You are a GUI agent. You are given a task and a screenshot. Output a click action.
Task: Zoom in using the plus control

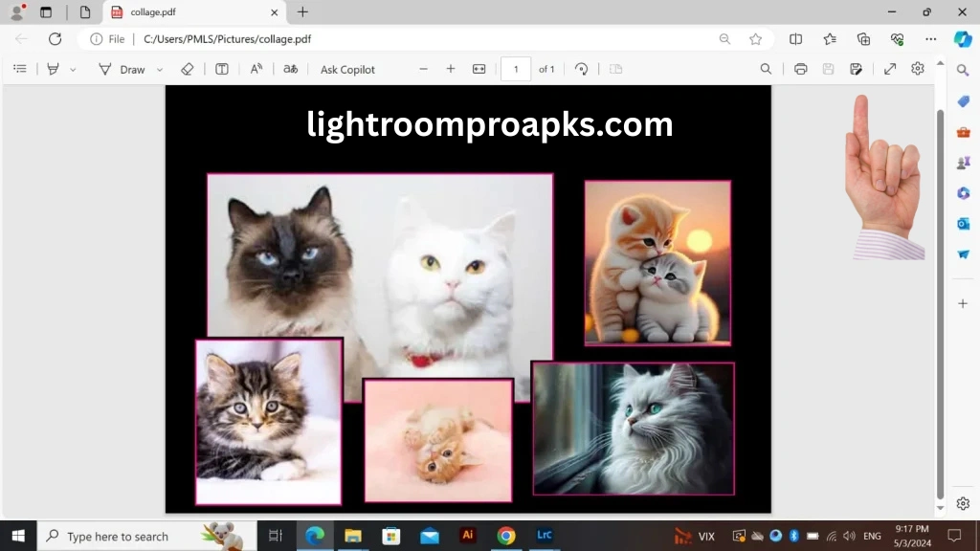(x=450, y=69)
